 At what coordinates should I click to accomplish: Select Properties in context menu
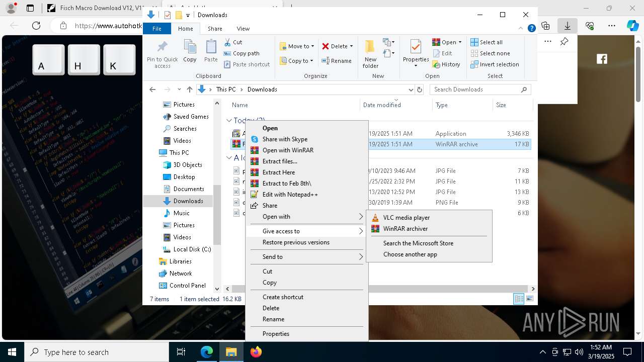coord(307,334)
